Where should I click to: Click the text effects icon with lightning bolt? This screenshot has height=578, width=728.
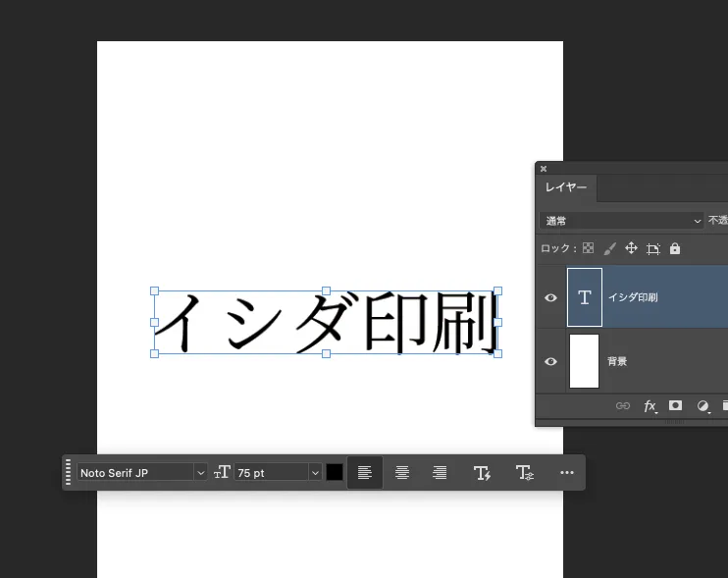[x=482, y=473]
